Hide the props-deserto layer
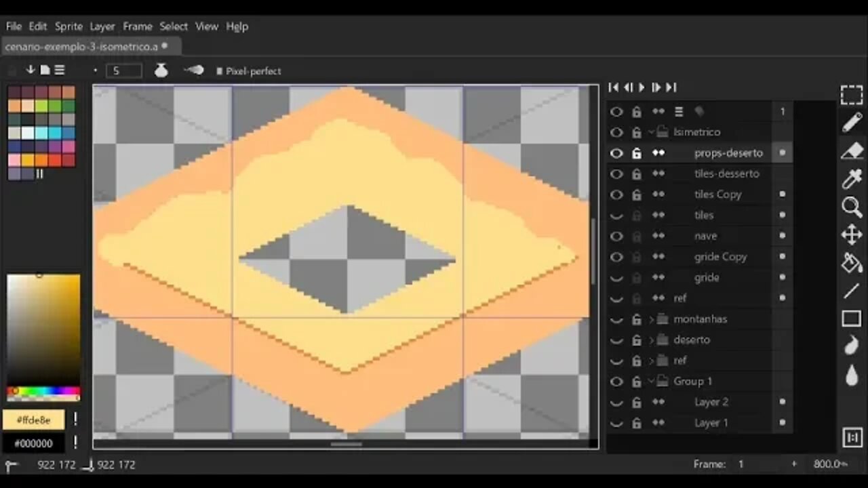The image size is (868, 488). (616, 153)
